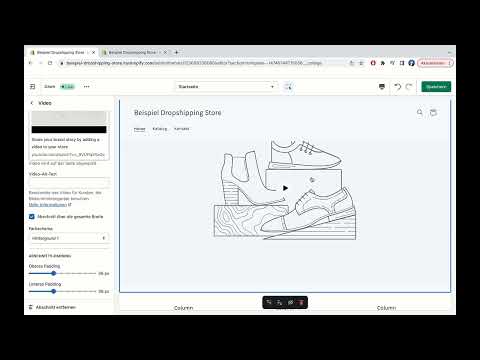The image size is (480, 360).
Task: Open the puzzle-piece extensions icon
Action: (383, 63)
